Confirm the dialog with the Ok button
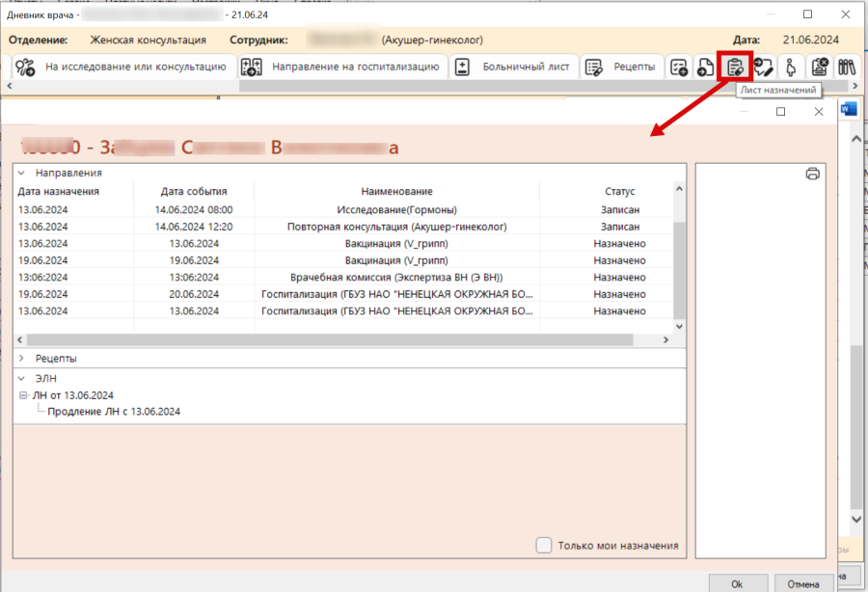The image size is (868, 592). click(738, 583)
